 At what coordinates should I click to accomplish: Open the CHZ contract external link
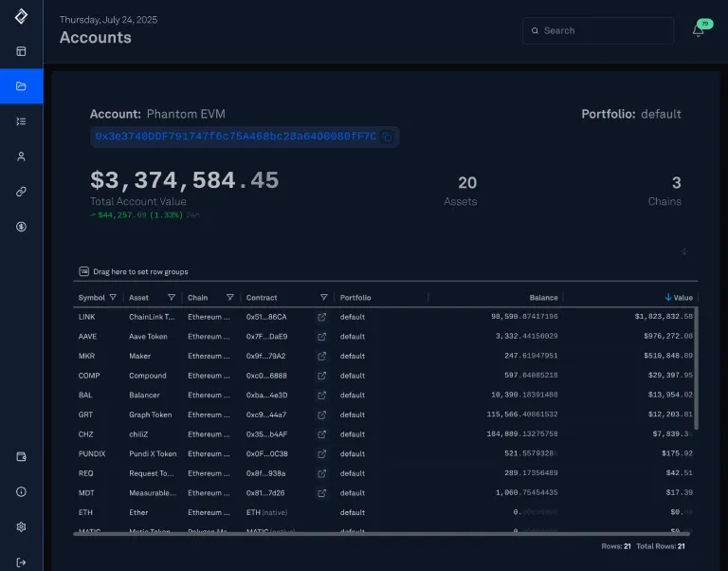click(x=321, y=434)
